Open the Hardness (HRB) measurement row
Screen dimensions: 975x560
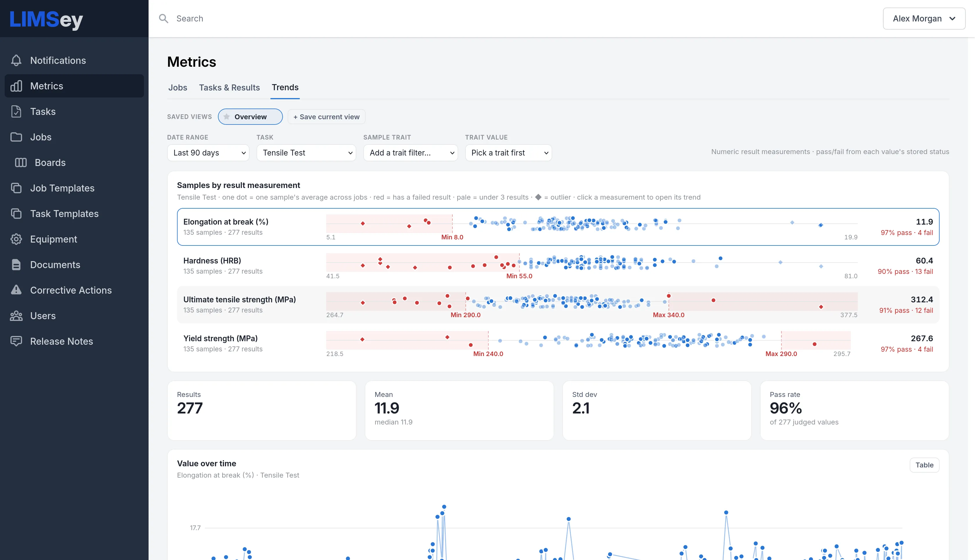point(558,266)
